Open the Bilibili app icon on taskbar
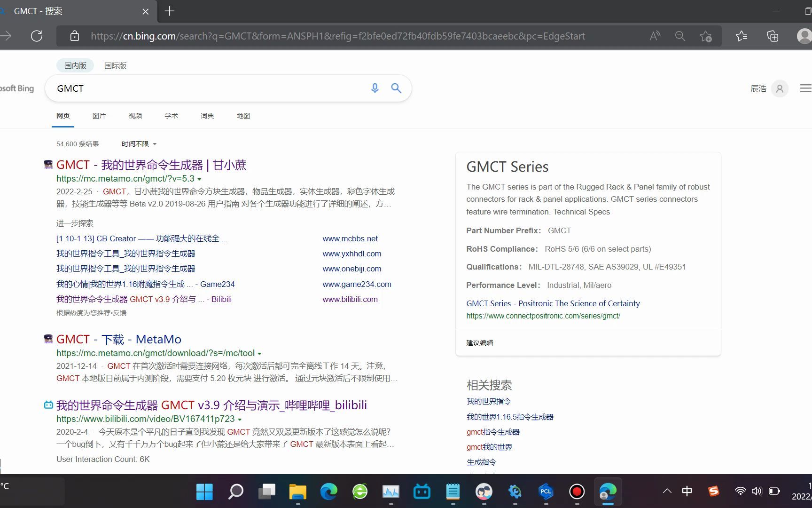812x508 pixels. click(422, 492)
